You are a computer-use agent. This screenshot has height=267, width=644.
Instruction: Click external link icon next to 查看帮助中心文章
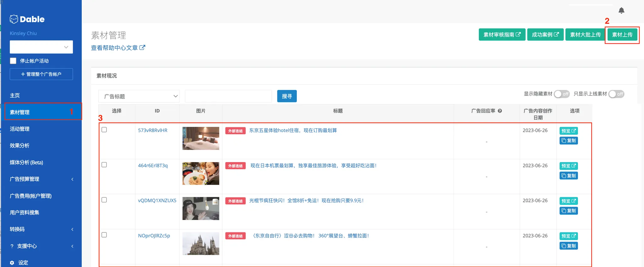142,48
